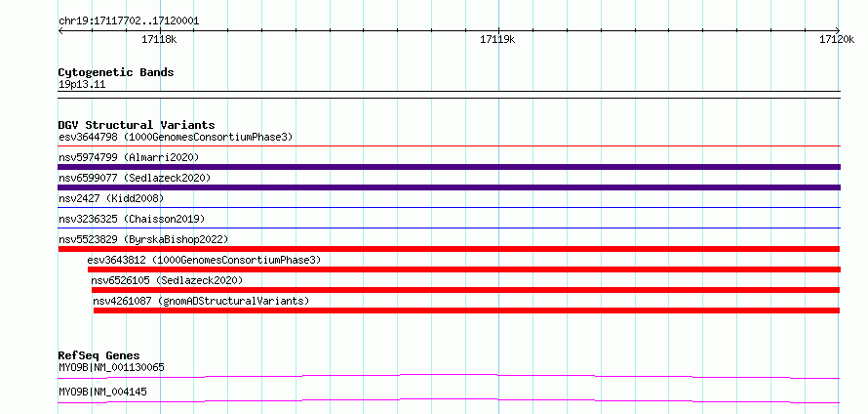Click the MYO9B|NM_004145 gene label

pyautogui.click(x=102, y=392)
